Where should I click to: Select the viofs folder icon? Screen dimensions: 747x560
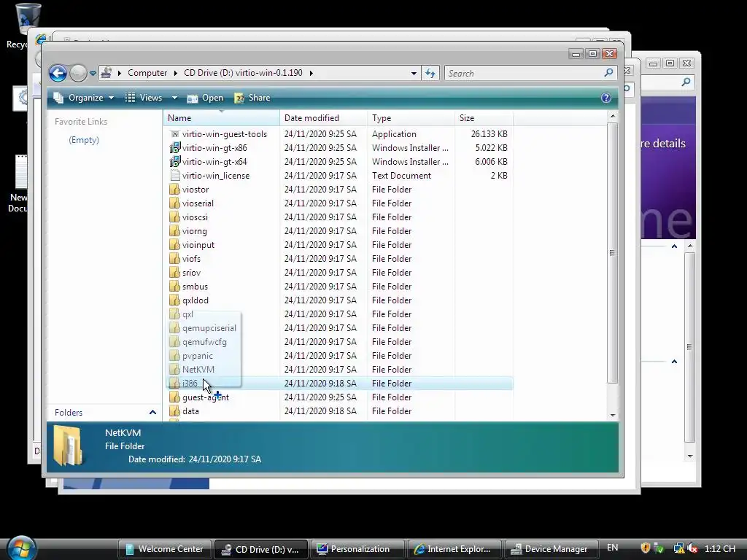pos(175,258)
